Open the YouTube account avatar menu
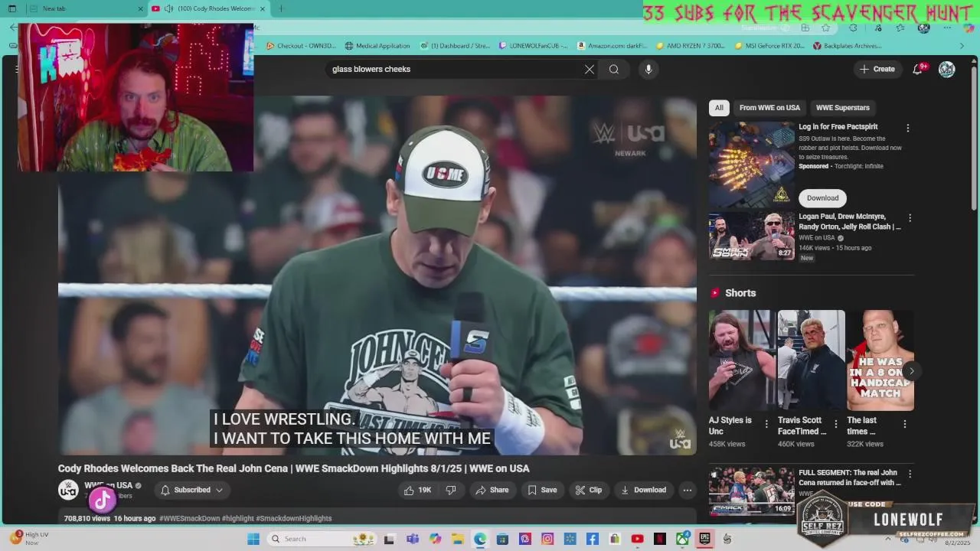 tap(947, 69)
